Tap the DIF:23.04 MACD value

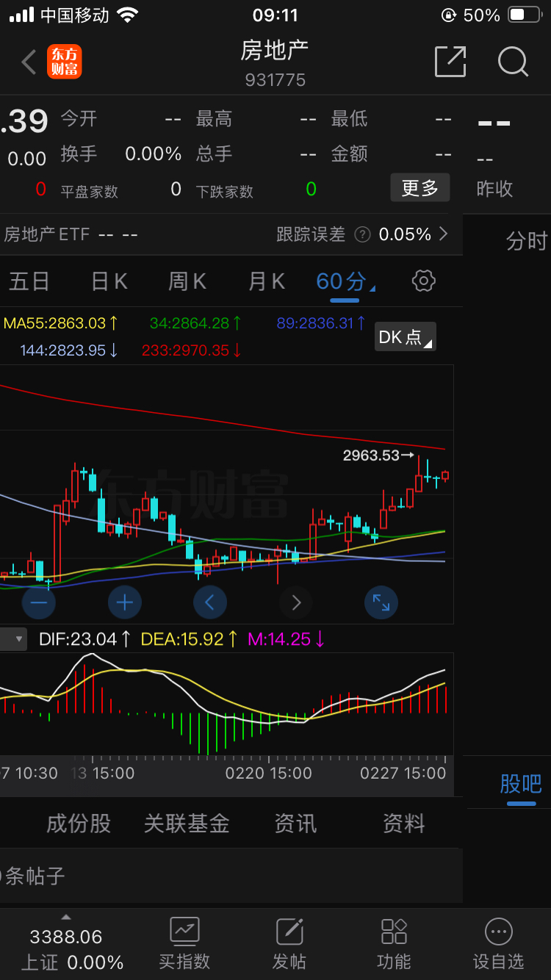[x=84, y=639]
